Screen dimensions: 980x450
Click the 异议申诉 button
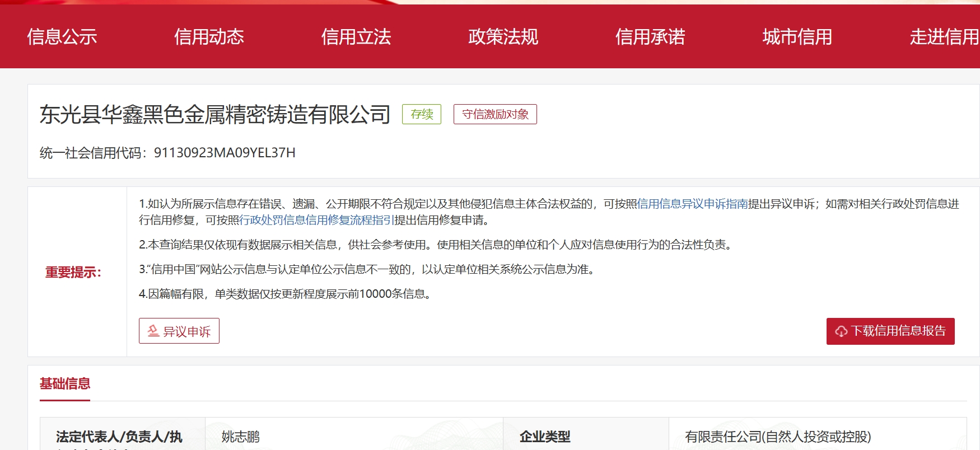[x=179, y=331]
